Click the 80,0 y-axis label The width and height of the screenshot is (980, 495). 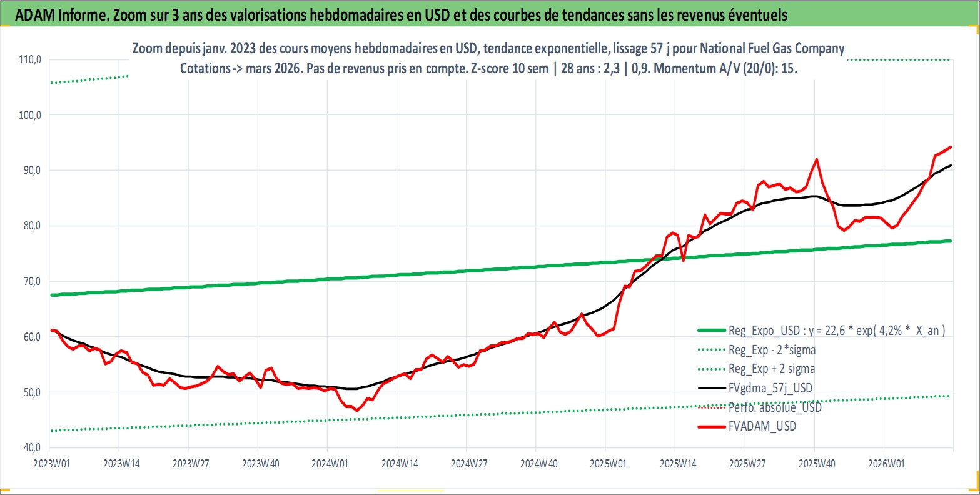(31, 226)
